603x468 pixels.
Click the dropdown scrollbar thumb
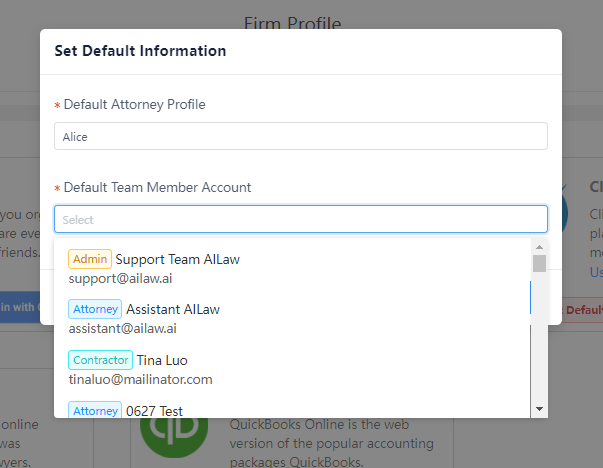pyautogui.click(x=539, y=263)
